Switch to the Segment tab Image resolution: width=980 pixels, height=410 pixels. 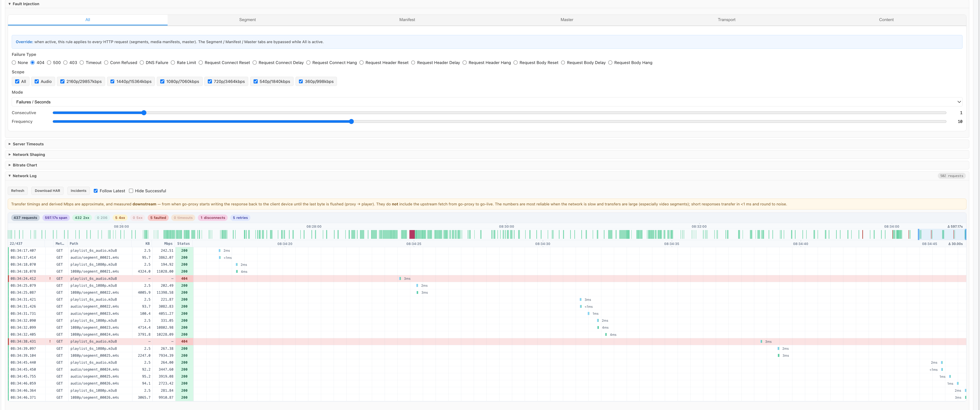(x=247, y=20)
